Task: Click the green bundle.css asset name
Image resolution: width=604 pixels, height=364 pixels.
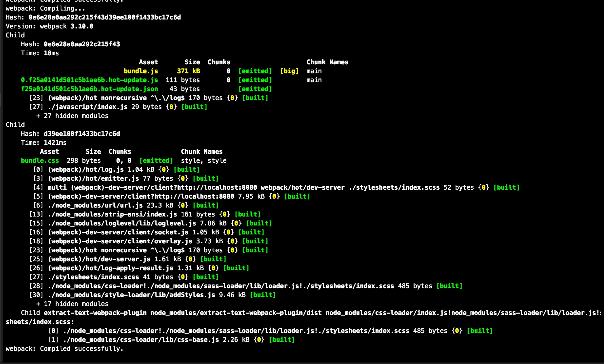Action: click(40, 161)
